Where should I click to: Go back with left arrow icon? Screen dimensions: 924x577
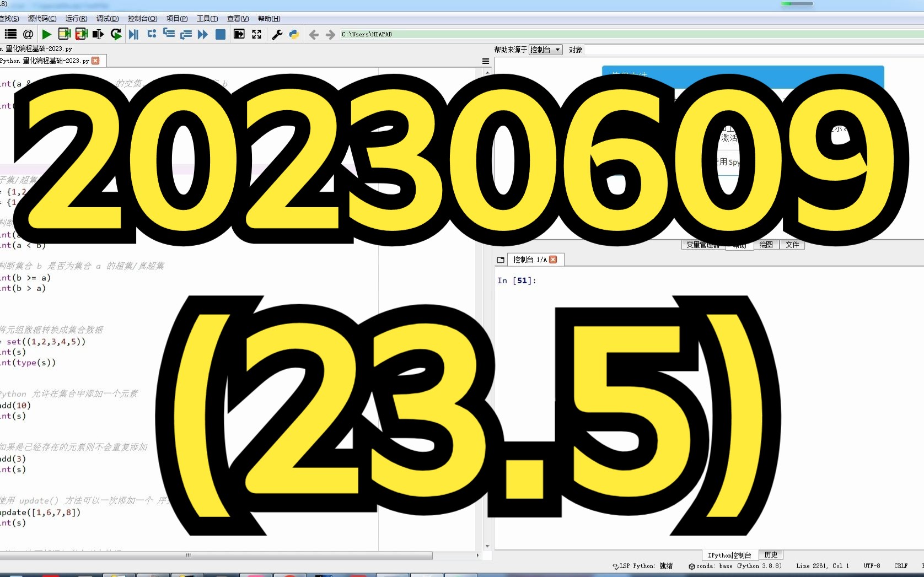point(314,35)
